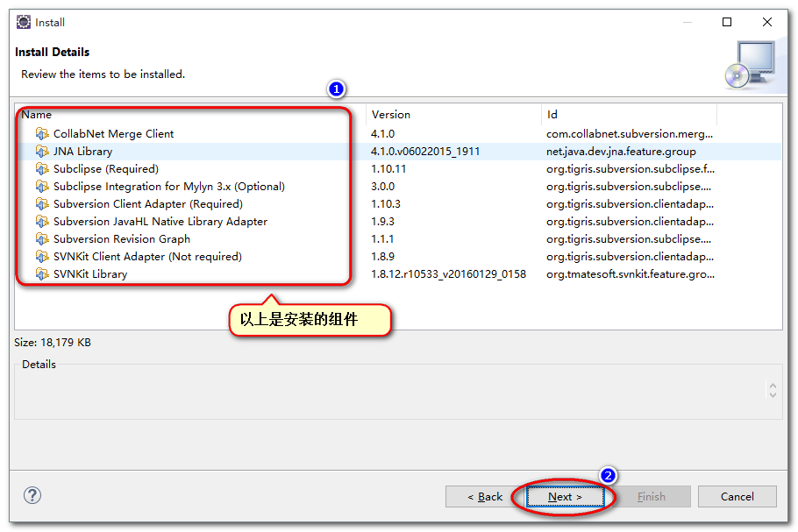Go back with the Back button
The width and height of the screenshot is (798, 532).
[484, 496]
